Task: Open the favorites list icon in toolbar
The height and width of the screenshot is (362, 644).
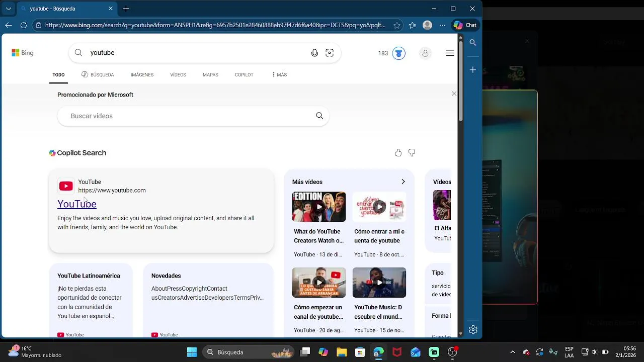Action: pos(413,25)
